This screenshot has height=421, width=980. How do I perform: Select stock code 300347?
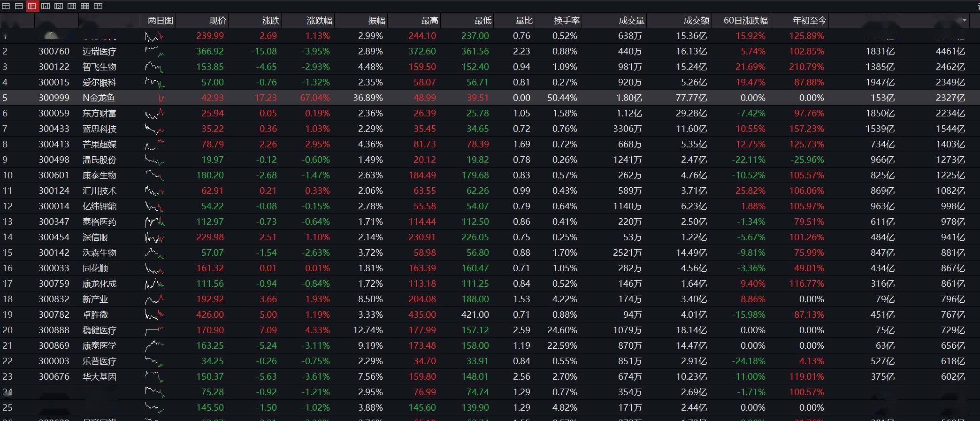pos(54,222)
